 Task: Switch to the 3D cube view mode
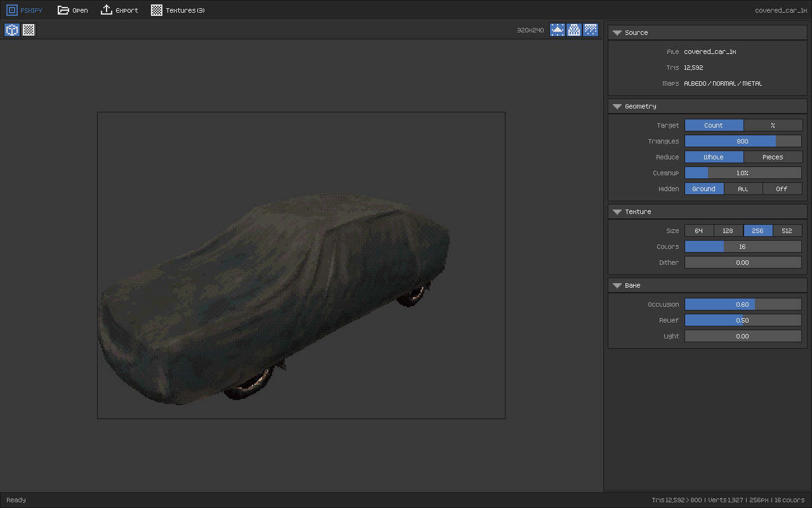[x=12, y=30]
